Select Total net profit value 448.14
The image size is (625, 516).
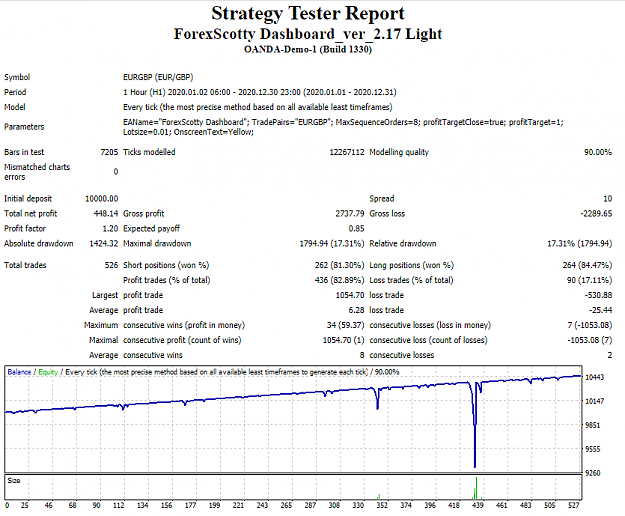point(106,214)
